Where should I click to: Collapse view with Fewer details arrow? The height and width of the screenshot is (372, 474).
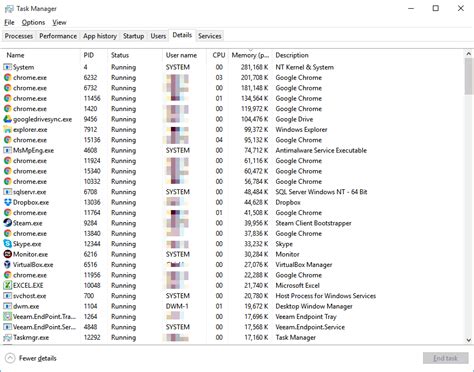(x=10, y=358)
